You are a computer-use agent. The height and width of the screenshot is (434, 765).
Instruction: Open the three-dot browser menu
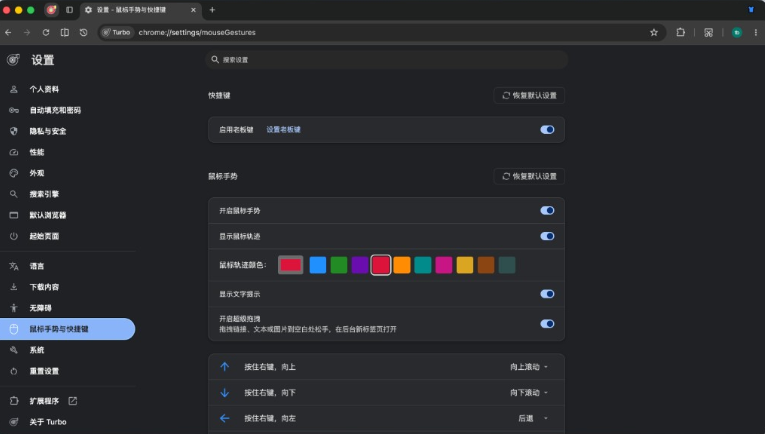pyautogui.click(x=756, y=32)
